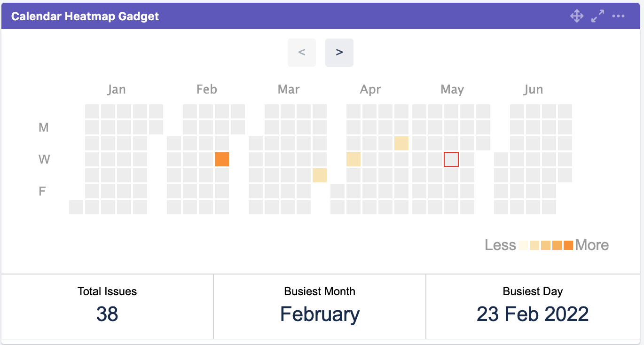Click the darkest orange legend swatch near More
Image resolution: width=644 pixels, height=345 pixels.
(568, 245)
